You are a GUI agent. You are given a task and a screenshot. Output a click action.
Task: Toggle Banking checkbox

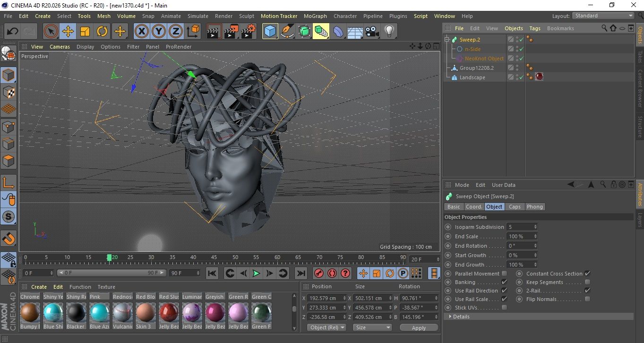(x=504, y=282)
